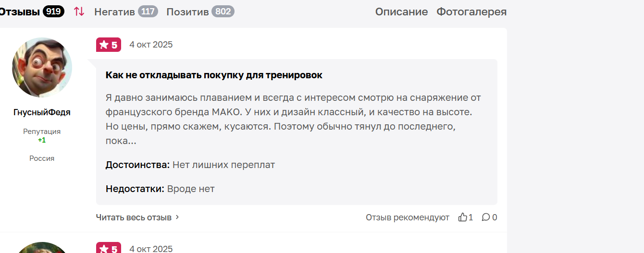Expand full review via Читать весь отзыв
This screenshot has height=253, width=644.
134,217
